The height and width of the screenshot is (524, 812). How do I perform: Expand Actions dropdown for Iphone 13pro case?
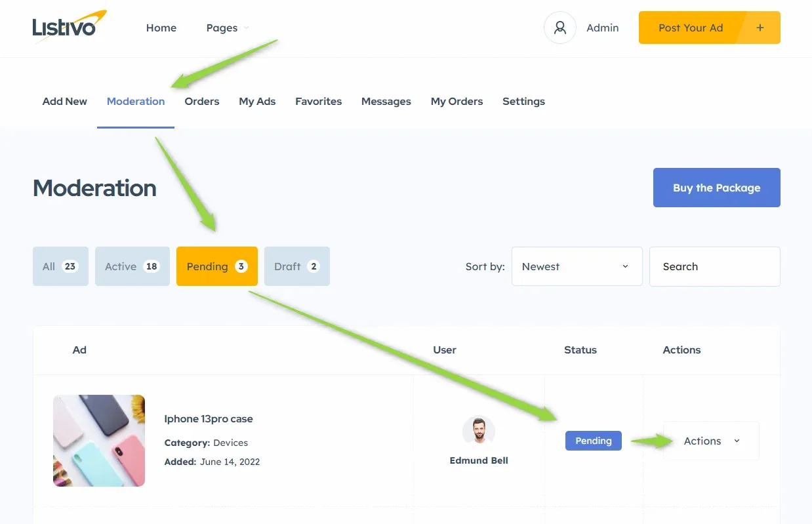(711, 441)
